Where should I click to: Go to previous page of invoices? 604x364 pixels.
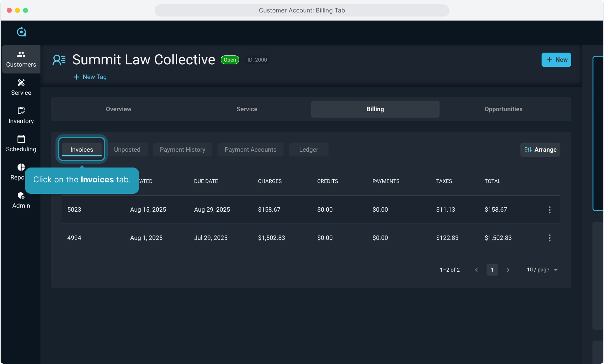pyautogui.click(x=476, y=270)
